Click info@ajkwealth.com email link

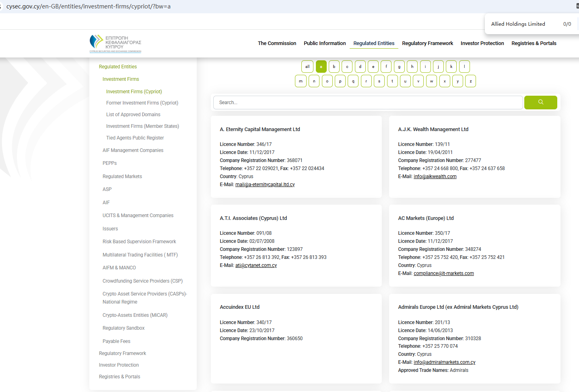coord(435,177)
